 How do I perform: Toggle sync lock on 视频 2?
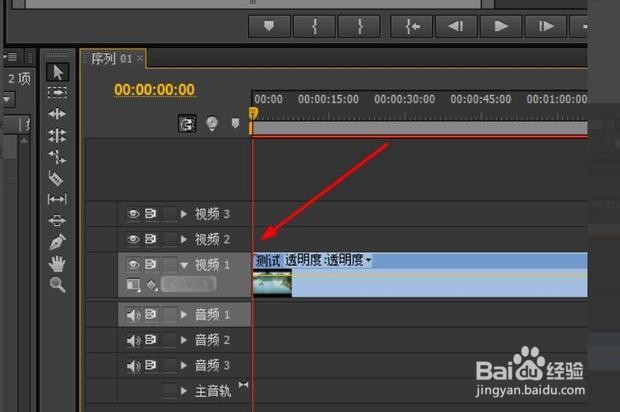(x=150, y=239)
